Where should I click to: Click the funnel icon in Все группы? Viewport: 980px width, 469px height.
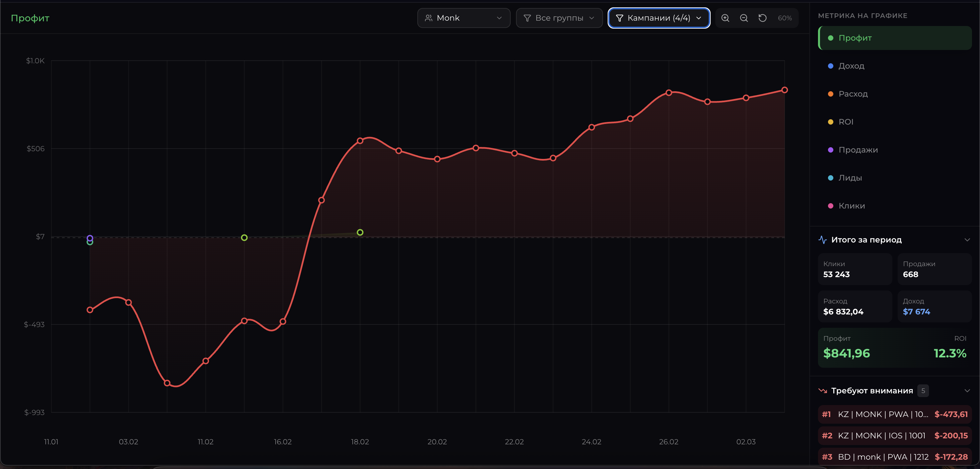click(527, 18)
